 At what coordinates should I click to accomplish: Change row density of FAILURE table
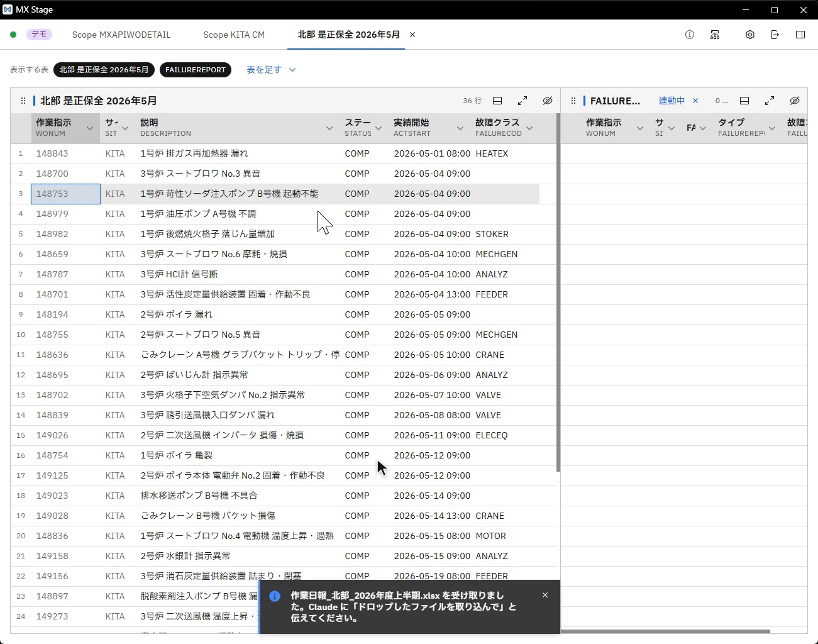[x=744, y=101]
